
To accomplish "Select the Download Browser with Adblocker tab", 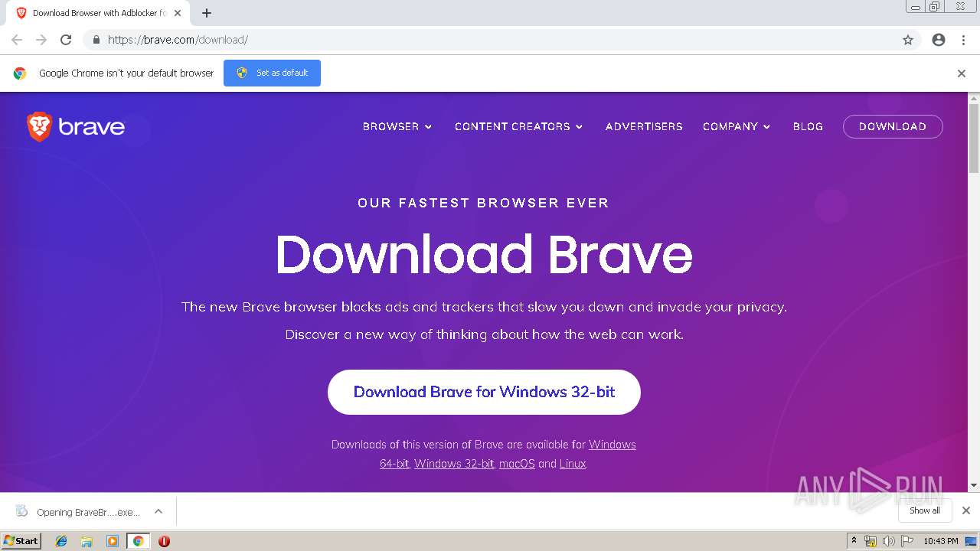I will click(x=99, y=13).
